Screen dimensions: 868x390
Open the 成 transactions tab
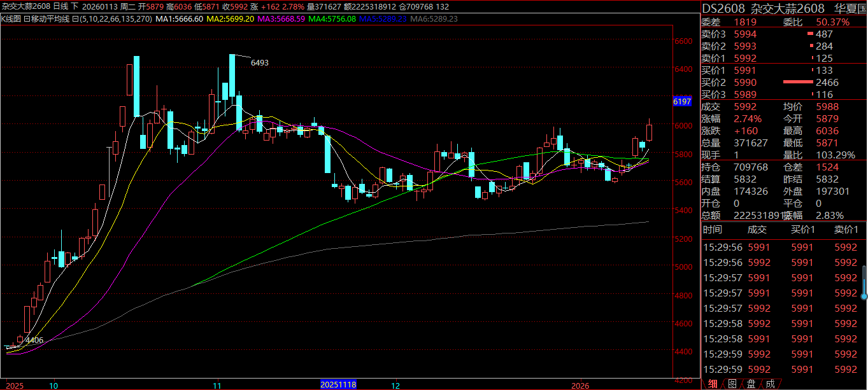[x=771, y=384]
